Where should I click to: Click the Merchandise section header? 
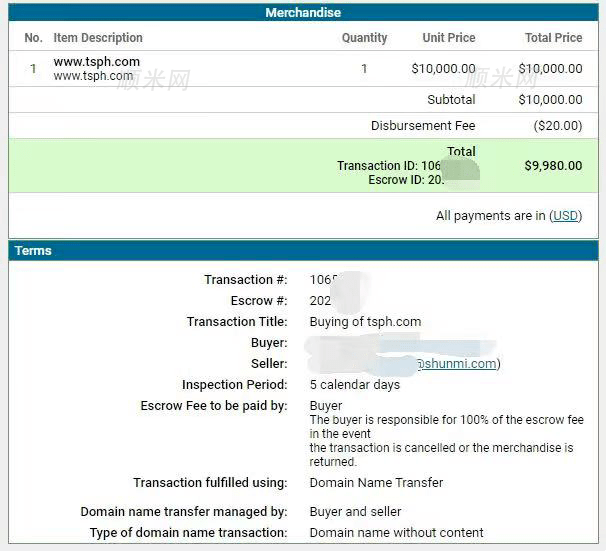tap(303, 13)
